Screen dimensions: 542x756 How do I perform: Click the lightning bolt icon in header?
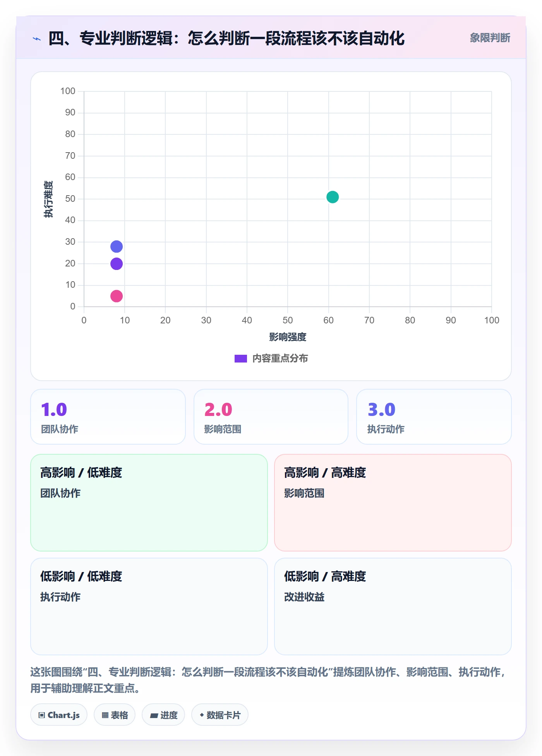(37, 39)
